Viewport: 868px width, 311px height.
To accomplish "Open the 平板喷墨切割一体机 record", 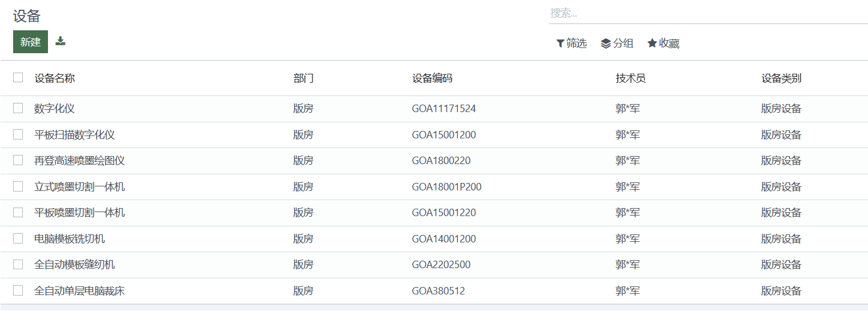I will (x=79, y=213).
